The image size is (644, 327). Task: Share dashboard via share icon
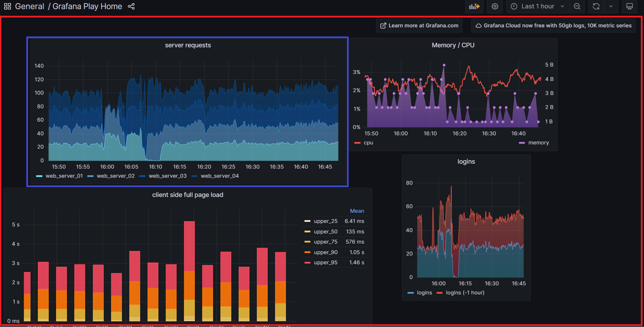131,6
